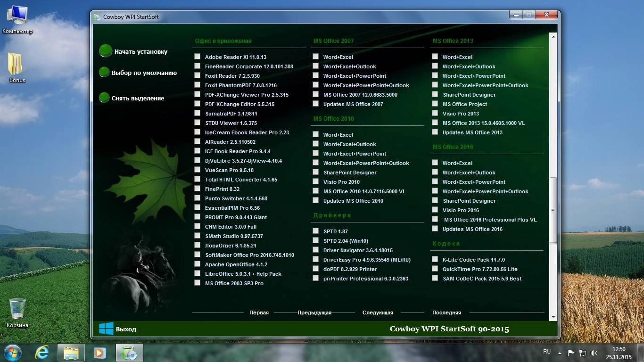Click the green ball beside Снять выделение
The height and width of the screenshot is (362, 644).
pos(104,98)
